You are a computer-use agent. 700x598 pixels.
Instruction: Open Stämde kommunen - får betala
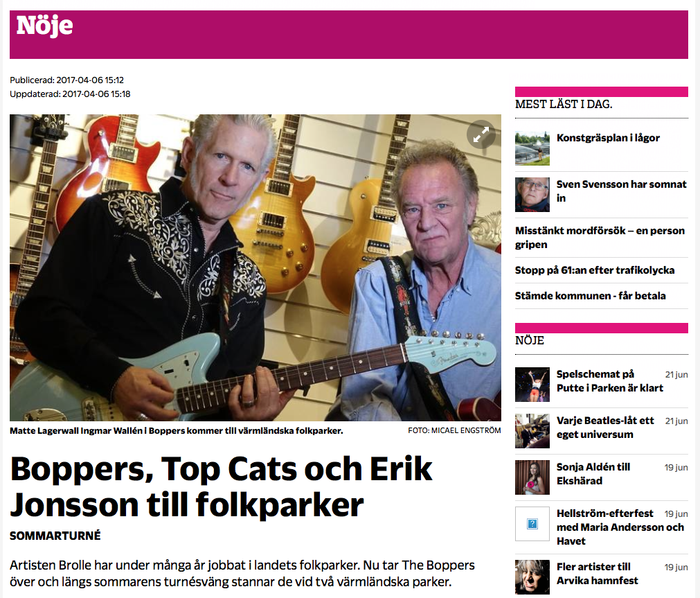[590, 295]
